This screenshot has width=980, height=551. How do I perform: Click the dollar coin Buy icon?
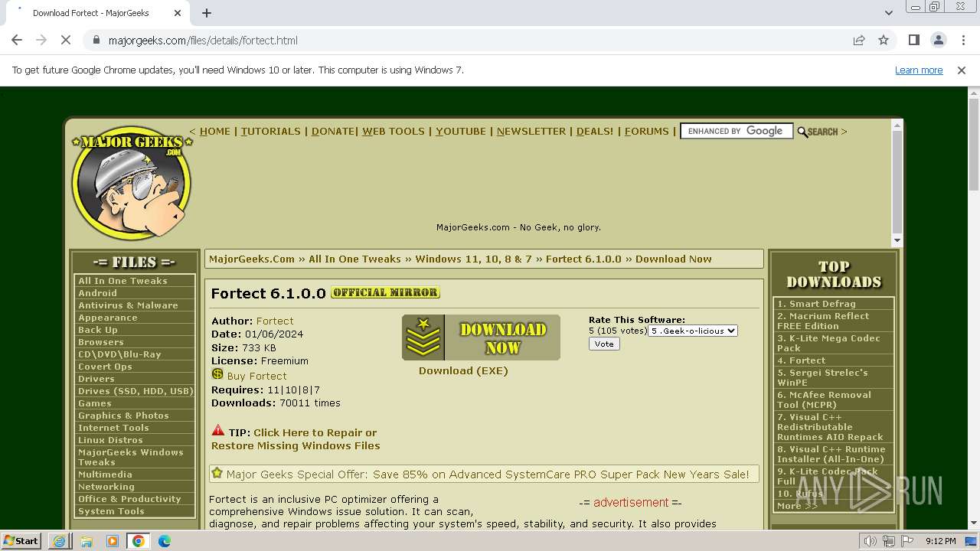(x=217, y=374)
